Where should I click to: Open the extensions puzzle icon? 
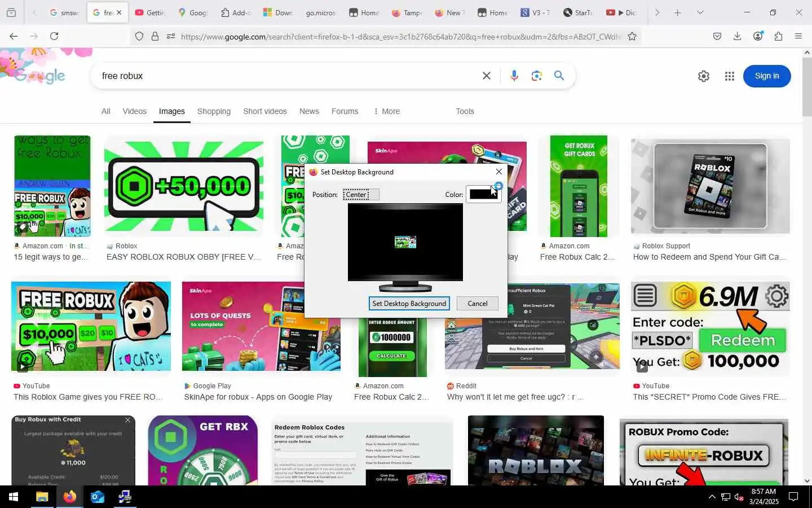click(x=778, y=36)
